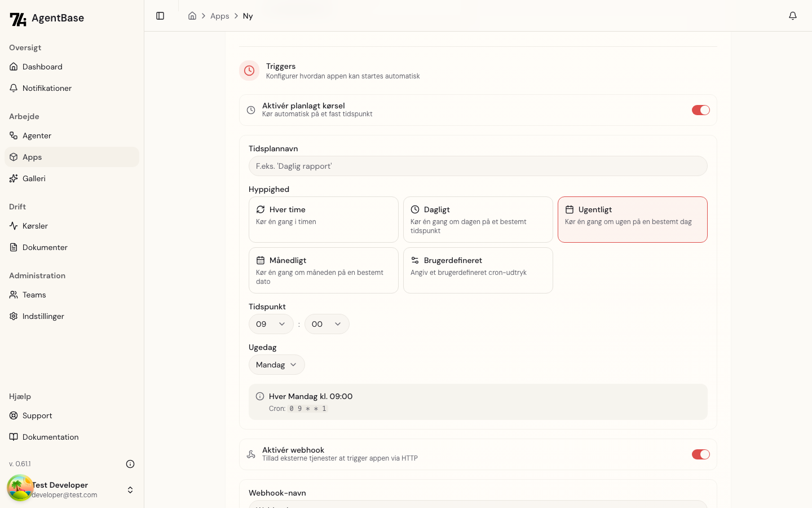Select the Månedligt frequency option

[x=324, y=270]
